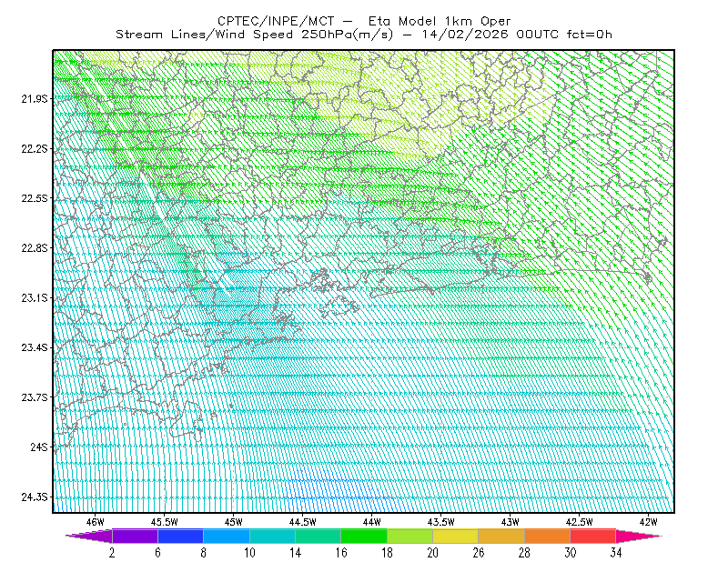Select the teal-green 14-16 legend swatch
This screenshot has width=728, height=562.
point(318,536)
